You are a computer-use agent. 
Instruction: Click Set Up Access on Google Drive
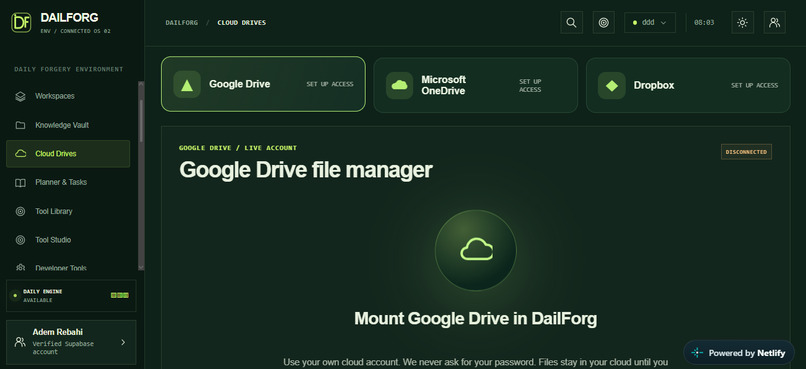pyautogui.click(x=330, y=84)
